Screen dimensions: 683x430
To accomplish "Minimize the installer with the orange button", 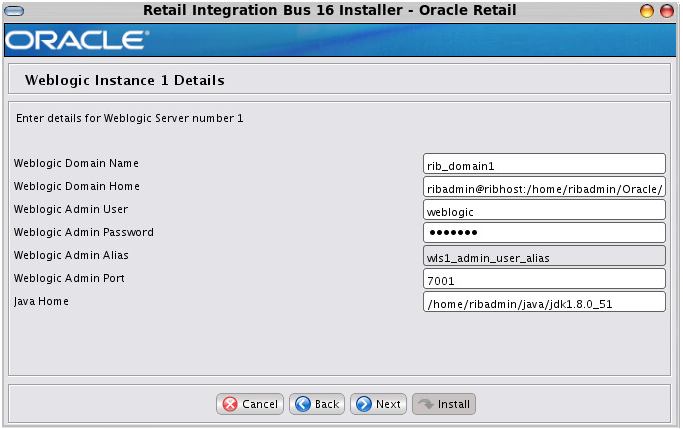I will (x=647, y=11).
